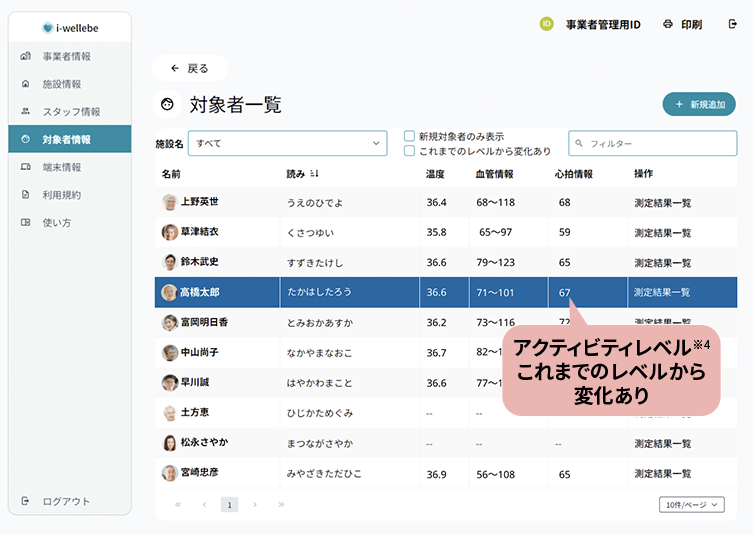Viewport: 753px width, 535px height.
Task: Go to previous page arrow
Action: 205,504
